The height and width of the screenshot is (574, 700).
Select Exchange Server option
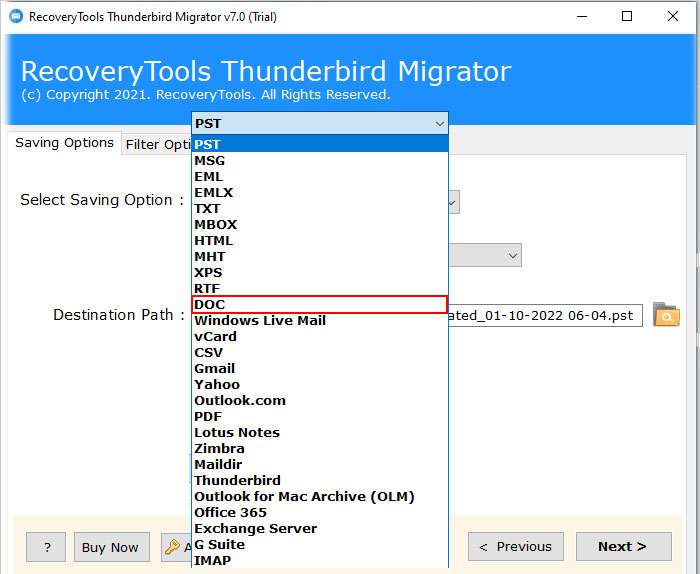[320, 528]
